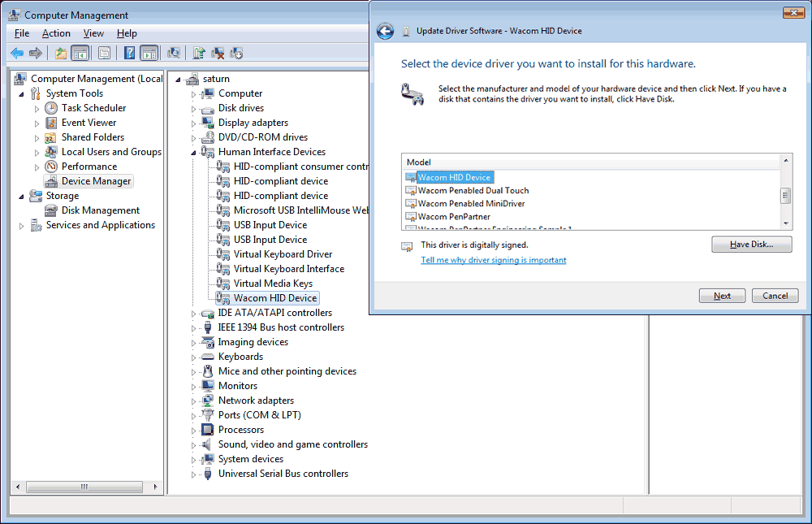Expand the Shared Folders node
812x524 pixels.
(37, 138)
